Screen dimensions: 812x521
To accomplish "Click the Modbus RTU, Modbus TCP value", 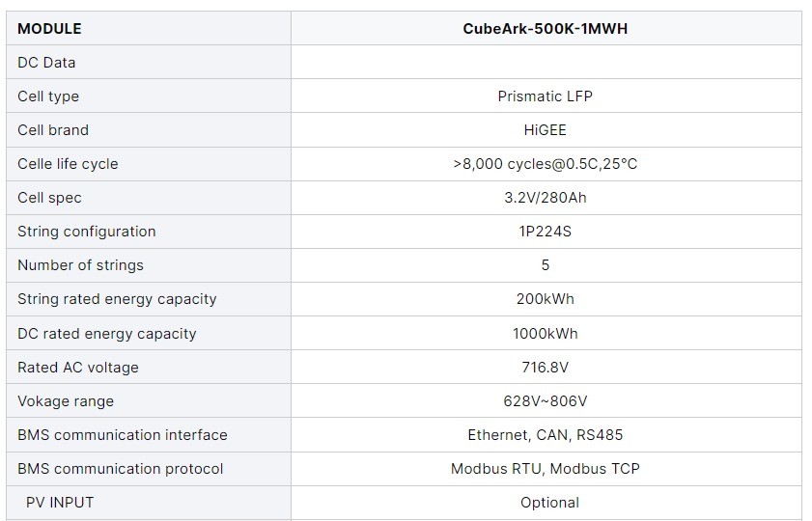I will pyautogui.click(x=545, y=469).
